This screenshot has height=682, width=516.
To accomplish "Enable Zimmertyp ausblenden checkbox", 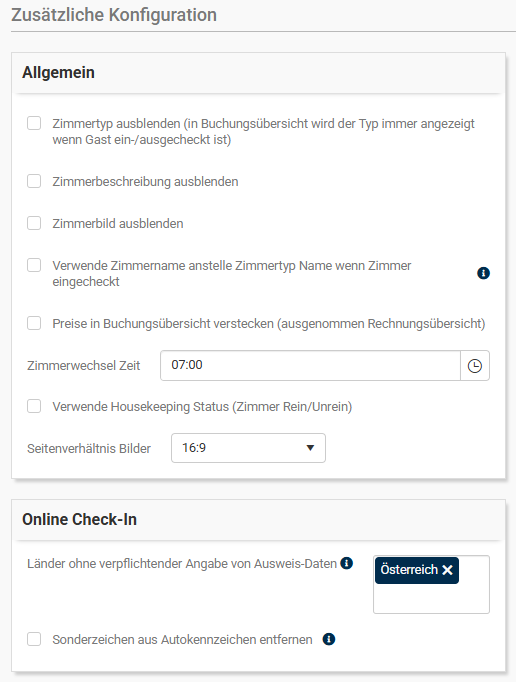I will pos(34,123).
